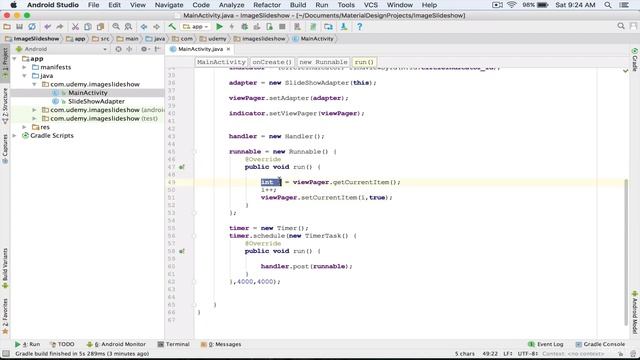Image resolution: width=640 pixels, height=360 pixels.
Task: Click the SDK Manager download icon
Action: click(x=344, y=27)
